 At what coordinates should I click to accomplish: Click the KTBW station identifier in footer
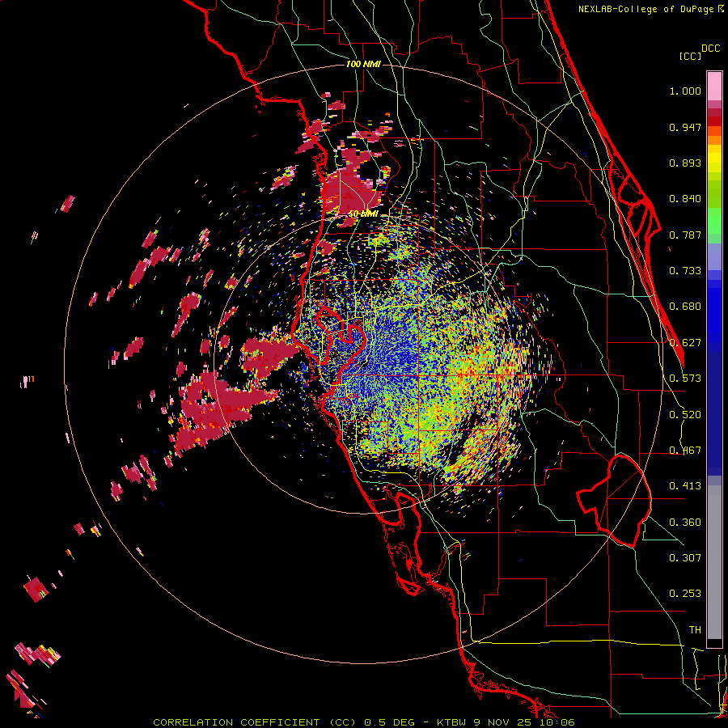point(452,722)
